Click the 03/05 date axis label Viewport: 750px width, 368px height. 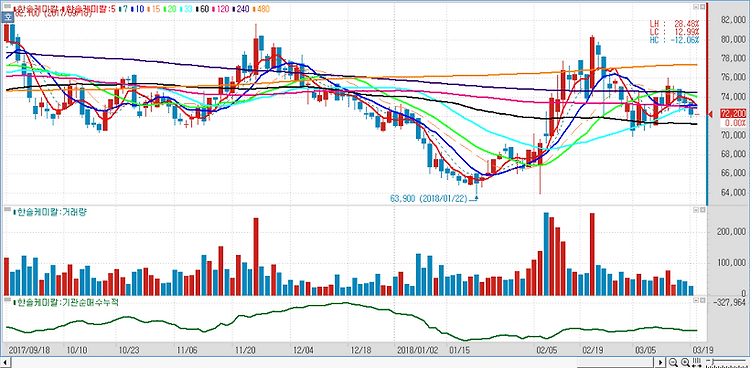(645, 350)
